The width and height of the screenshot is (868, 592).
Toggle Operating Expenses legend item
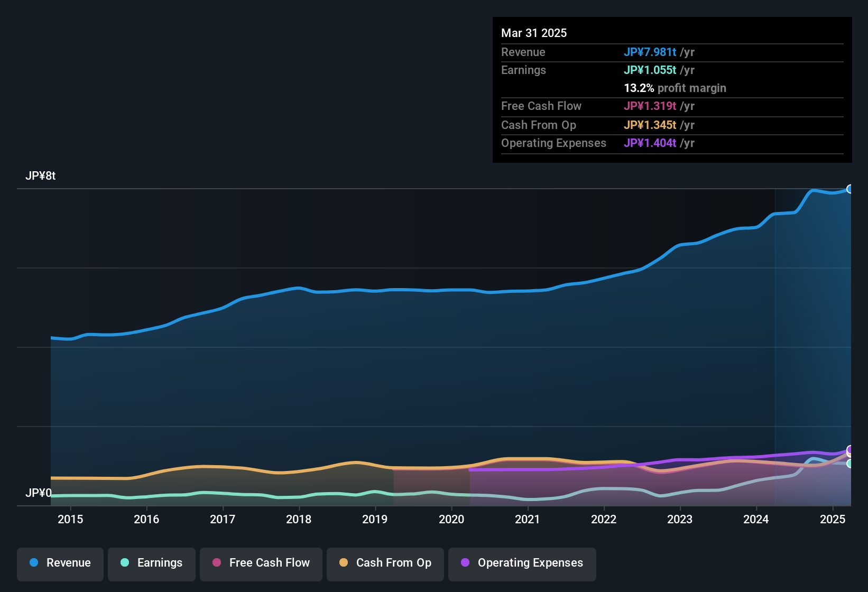coord(522,563)
